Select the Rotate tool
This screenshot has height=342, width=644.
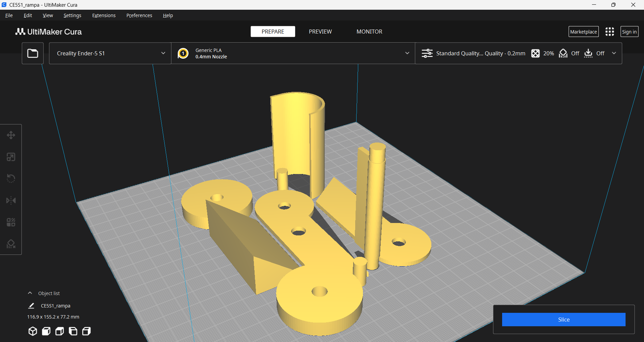(x=11, y=178)
